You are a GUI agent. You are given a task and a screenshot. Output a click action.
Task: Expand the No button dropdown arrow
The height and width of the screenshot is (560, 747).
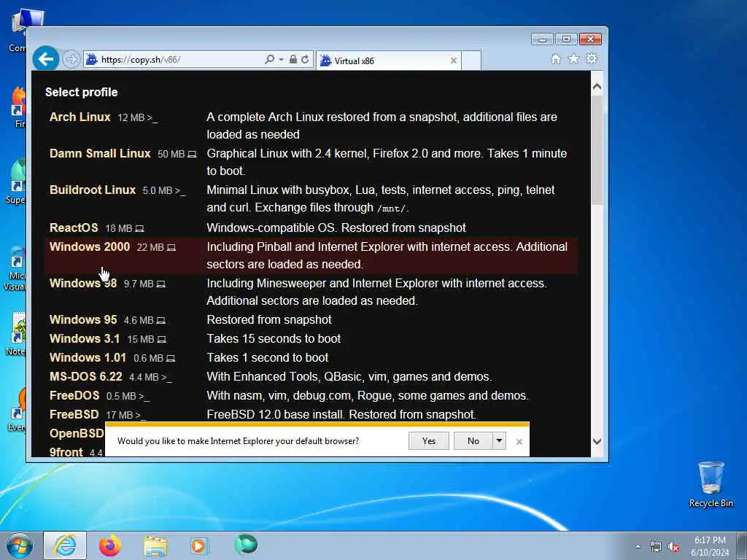pyautogui.click(x=499, y=441)
